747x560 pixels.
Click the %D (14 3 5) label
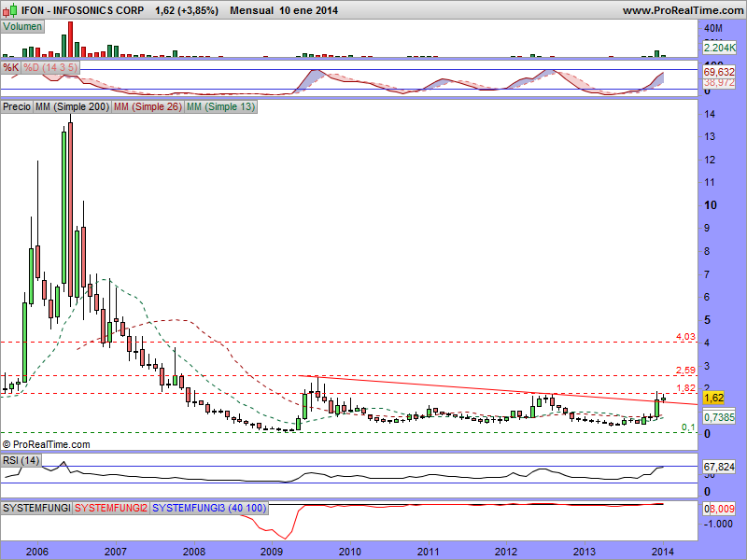point(50,67)
